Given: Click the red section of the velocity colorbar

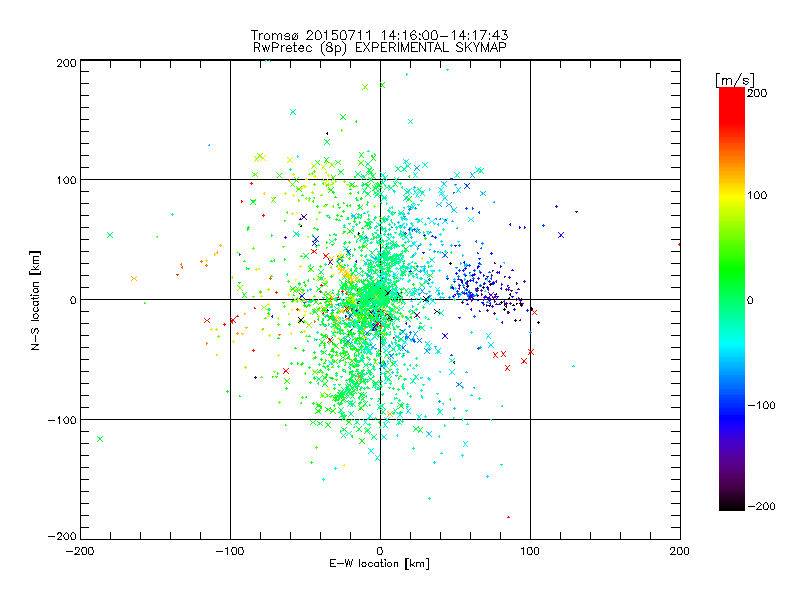Looking at the screenshot, I should 732,105.
